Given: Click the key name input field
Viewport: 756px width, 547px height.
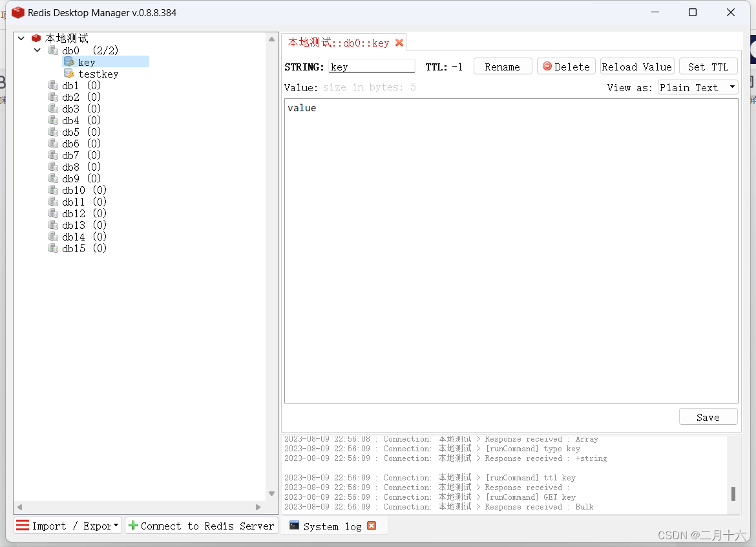Looking at the screenshot, I should (372, 67).
